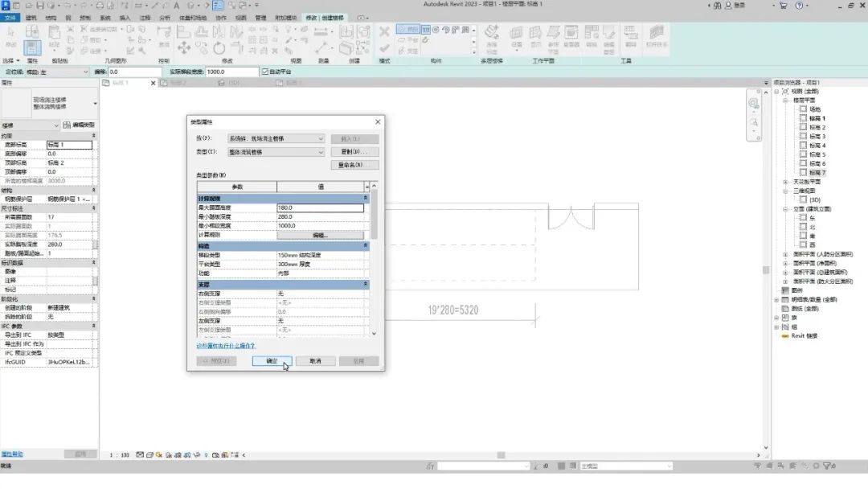The height and width of the screenshot is (489, 868).
Task: Click the 实际梯段宽度 field showing 1000.0
Action: [x=232, y=72]
